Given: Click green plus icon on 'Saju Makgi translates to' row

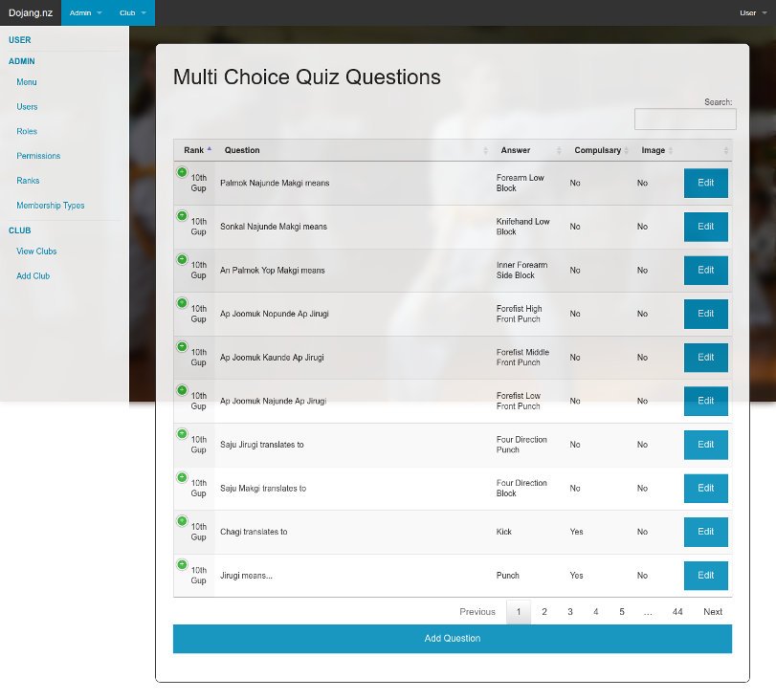Looking at the screenshot, I should pos(182,477).
